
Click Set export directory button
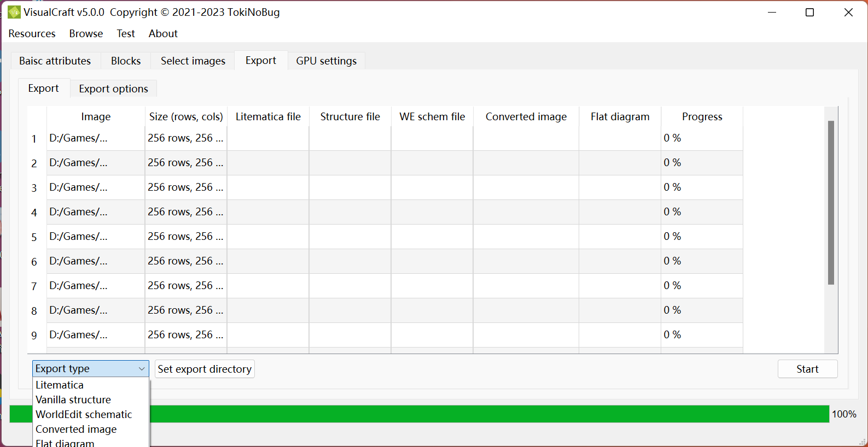pos(205,369)
